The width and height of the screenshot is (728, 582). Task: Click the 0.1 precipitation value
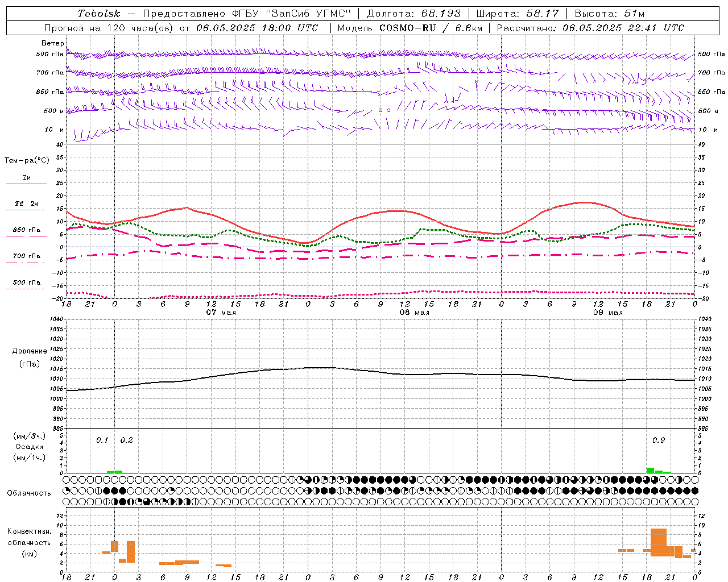pyautogui.click(x=102, y=440)
